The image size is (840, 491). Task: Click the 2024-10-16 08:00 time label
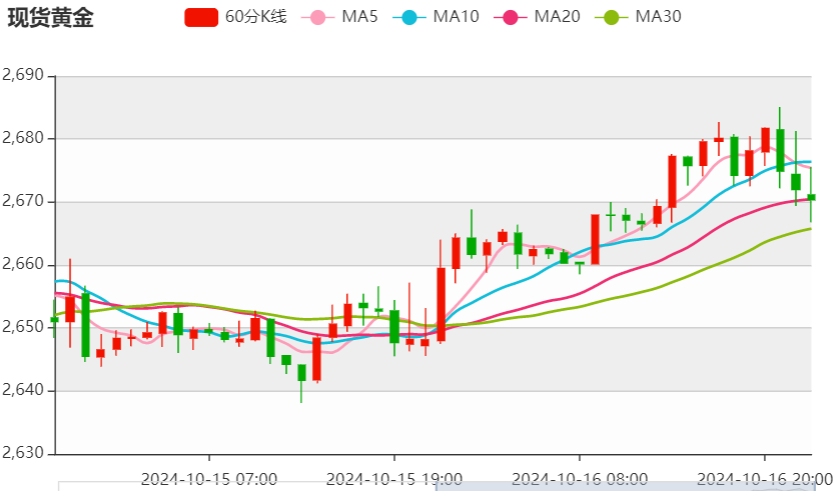tap(580, 479)
